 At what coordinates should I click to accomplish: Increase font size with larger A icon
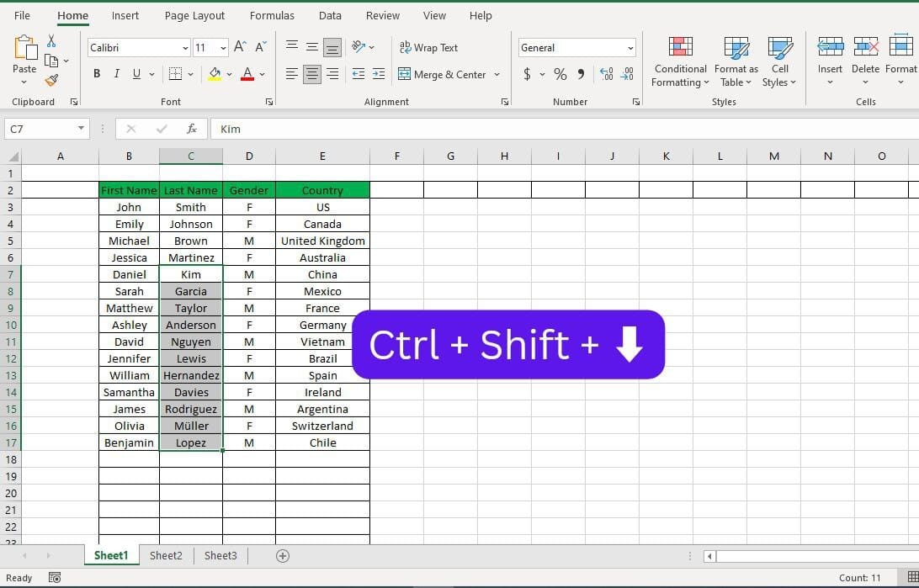pyautogui.click(x=241, y=47)
